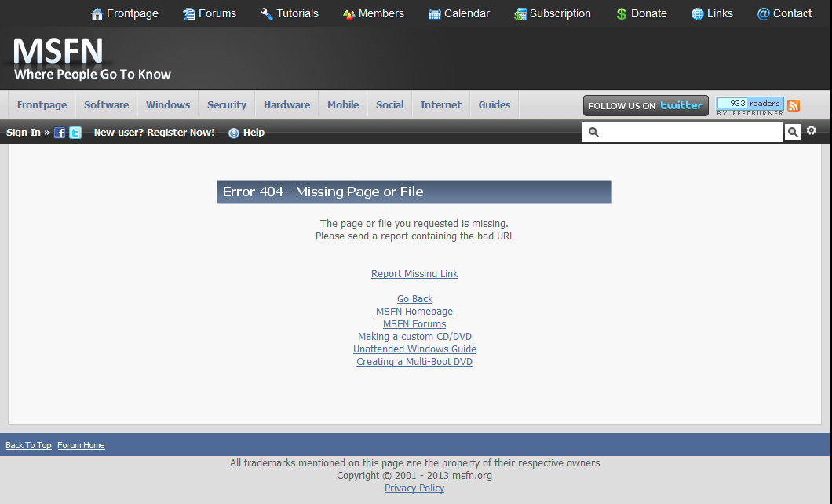
Task: Sign in with the Twitter bird icon
Action: click(75, 133)
